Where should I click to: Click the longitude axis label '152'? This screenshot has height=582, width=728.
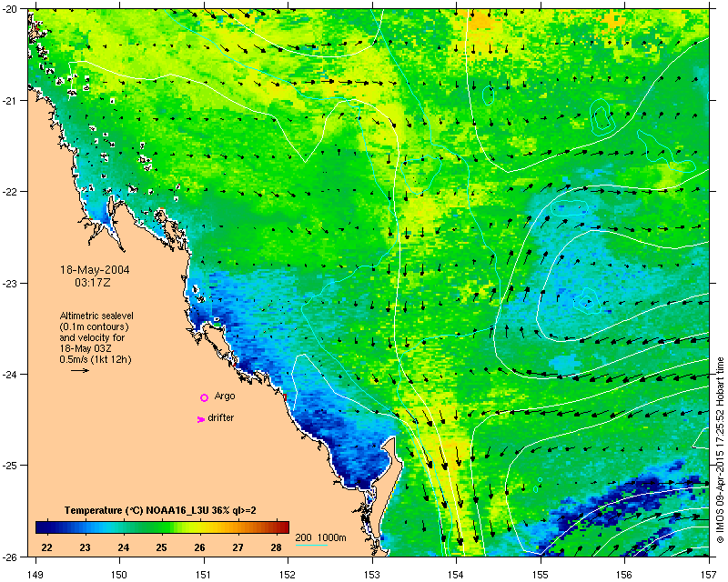(x=288, y=575)
